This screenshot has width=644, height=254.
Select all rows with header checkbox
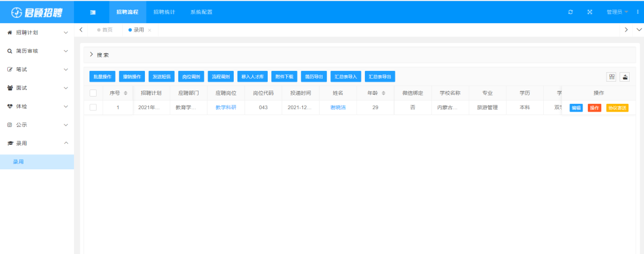point(93,93)
